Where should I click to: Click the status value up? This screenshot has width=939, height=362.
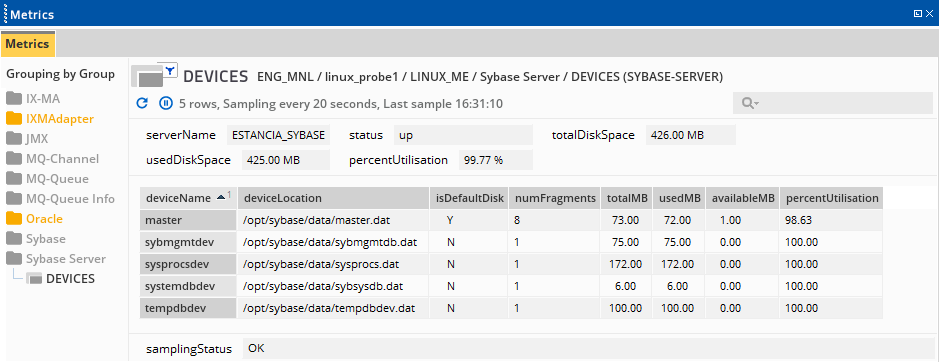click(x=463, y=135)
